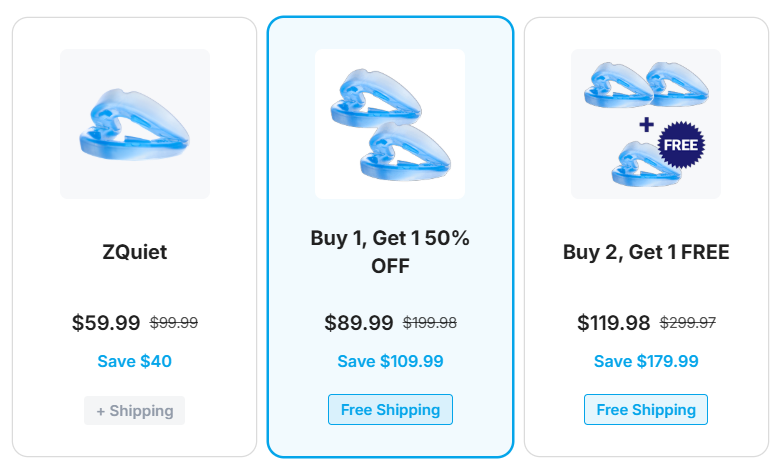Click the Save $40 text
The height and width of the screenshot is (472, 781).
tap(135, 361)
